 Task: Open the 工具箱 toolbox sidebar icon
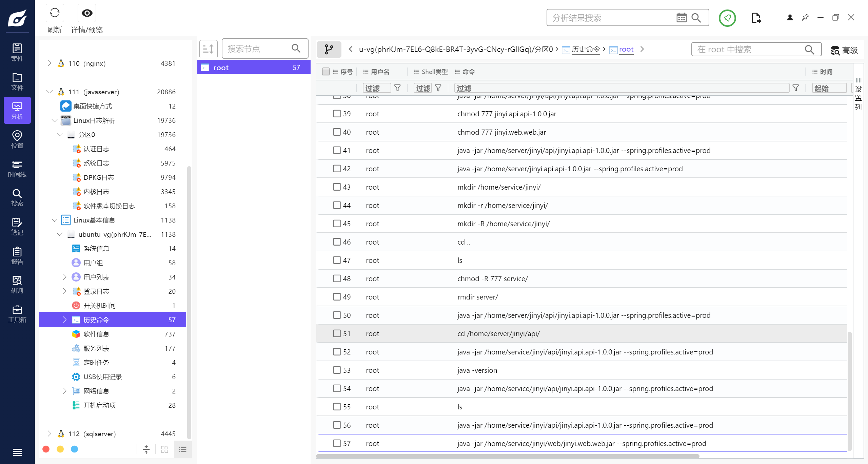[17, 314]
